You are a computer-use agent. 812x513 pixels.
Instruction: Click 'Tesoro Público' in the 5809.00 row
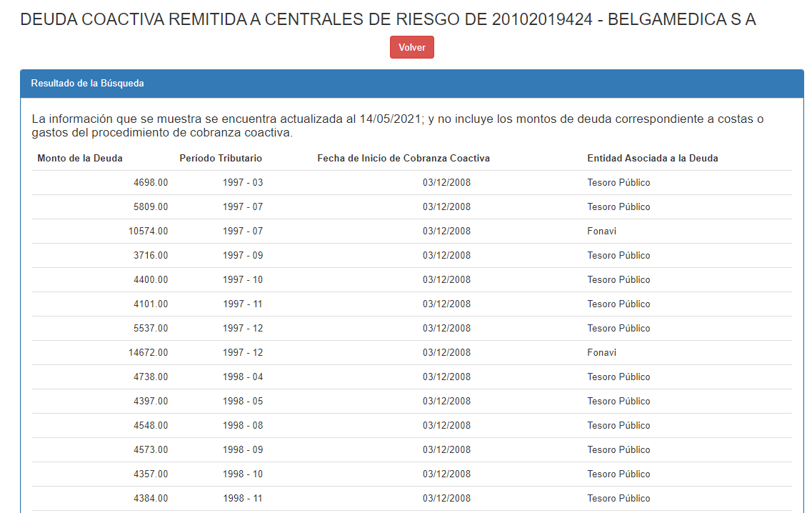click(x=619, y=206)
